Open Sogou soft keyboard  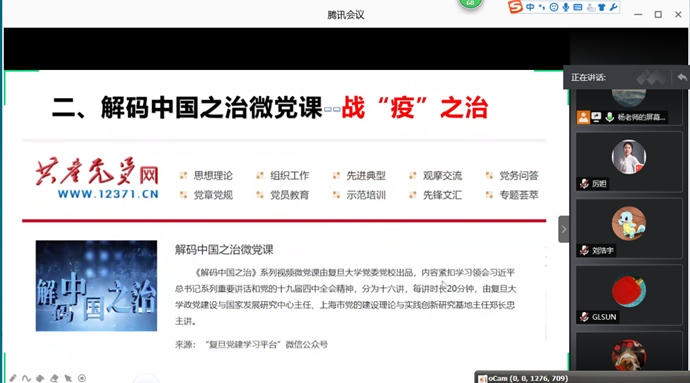pos(578,7)
